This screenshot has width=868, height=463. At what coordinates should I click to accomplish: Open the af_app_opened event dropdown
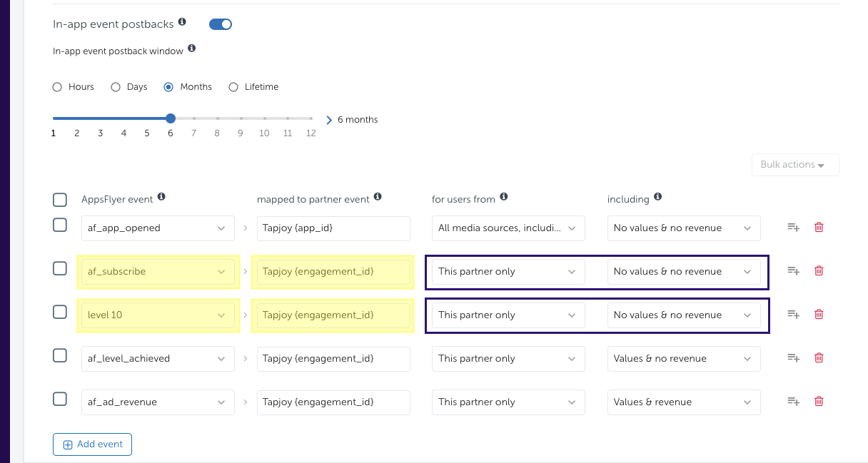158,228
